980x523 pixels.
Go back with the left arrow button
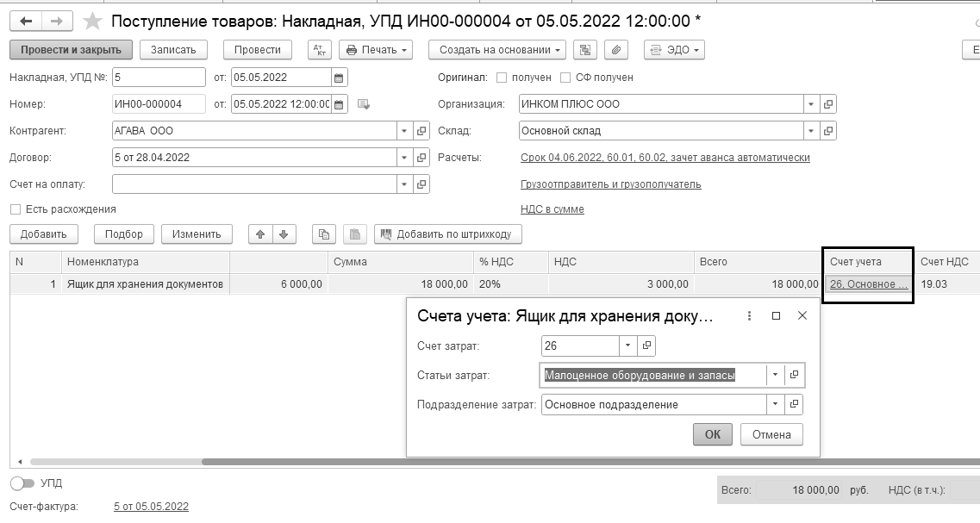(x=26, y=22)
